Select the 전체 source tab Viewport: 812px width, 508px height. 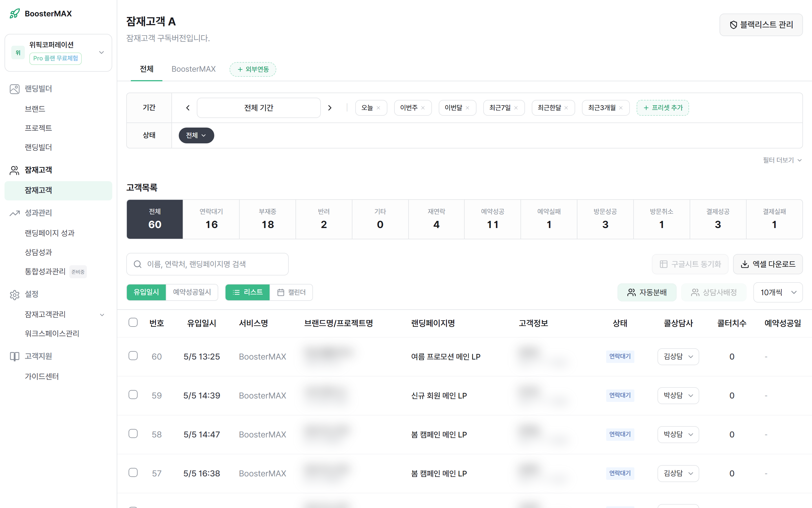[147, 69]
